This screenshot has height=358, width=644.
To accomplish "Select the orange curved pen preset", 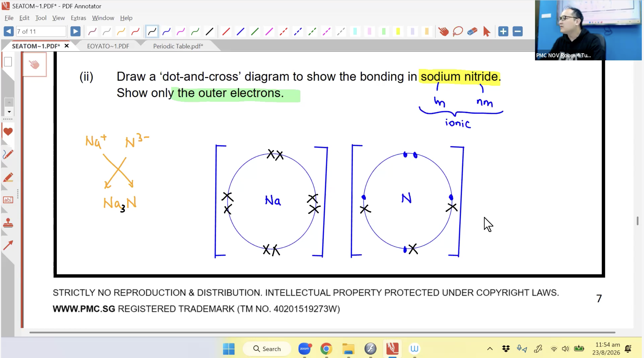I will pos(121,32).
